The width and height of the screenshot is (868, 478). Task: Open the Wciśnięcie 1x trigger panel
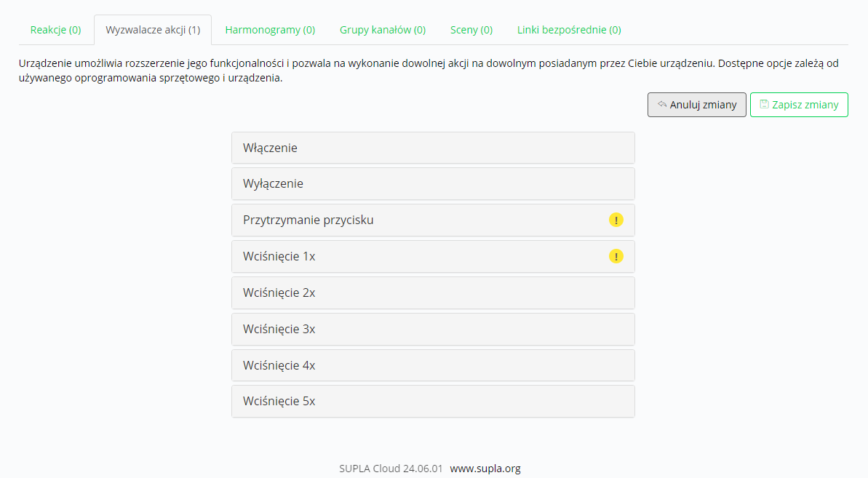point(433,256)
